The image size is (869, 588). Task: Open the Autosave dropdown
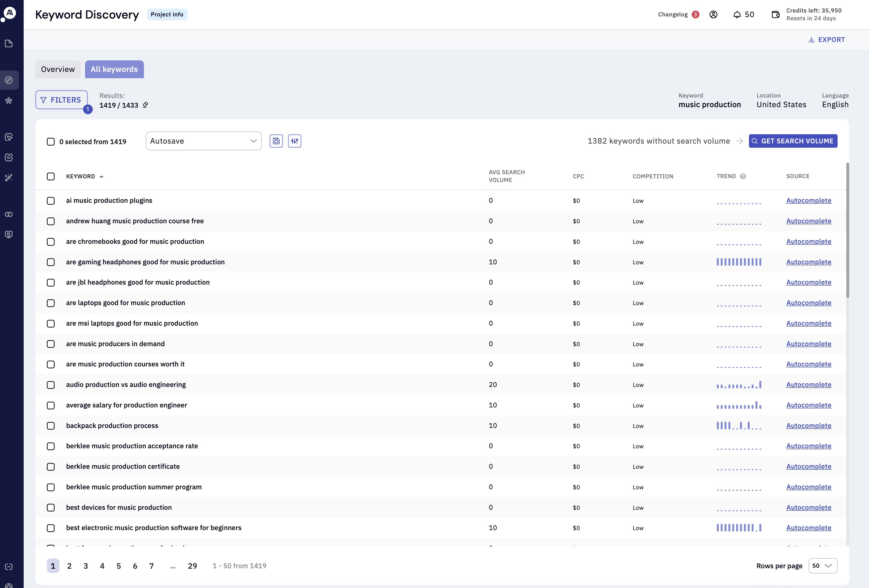click(203, 141)
